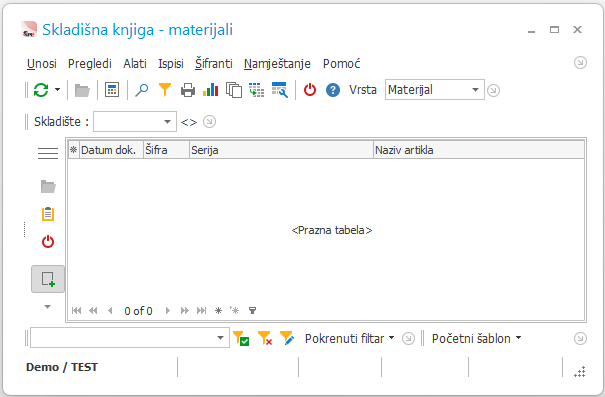Image resolution: width=605 pixels, height=397 pixels.
Task: Click the table search icon in toolbar
Action: [280, 90]
